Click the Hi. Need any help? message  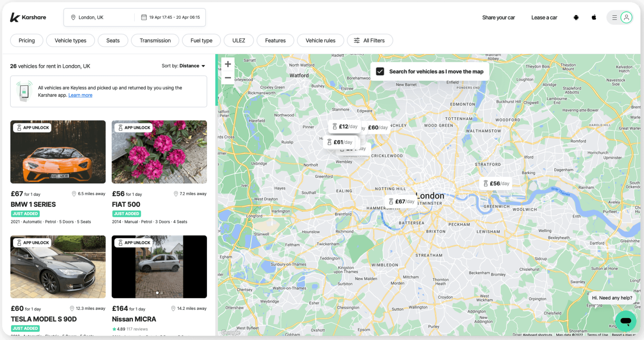(612, 298)
